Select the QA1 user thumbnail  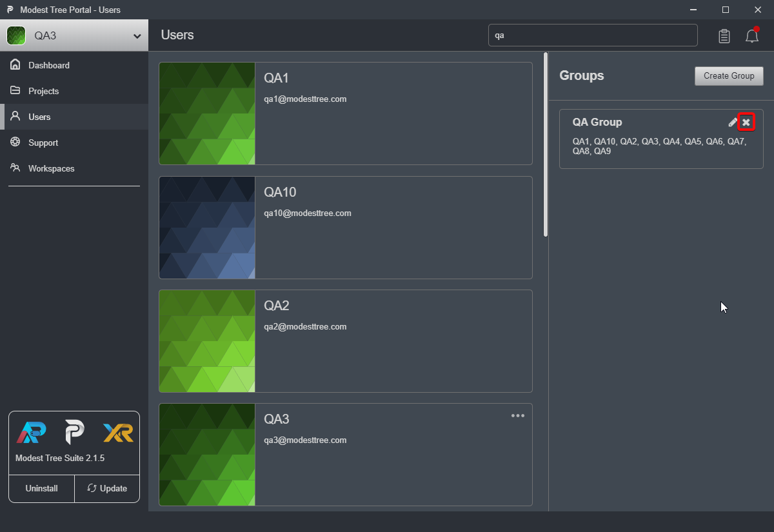click(207, 113)
